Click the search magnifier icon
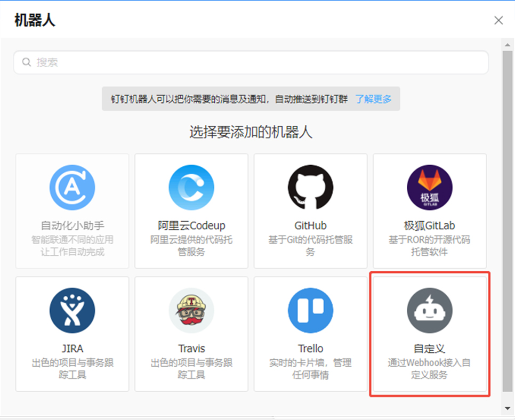 click(26, 62)
